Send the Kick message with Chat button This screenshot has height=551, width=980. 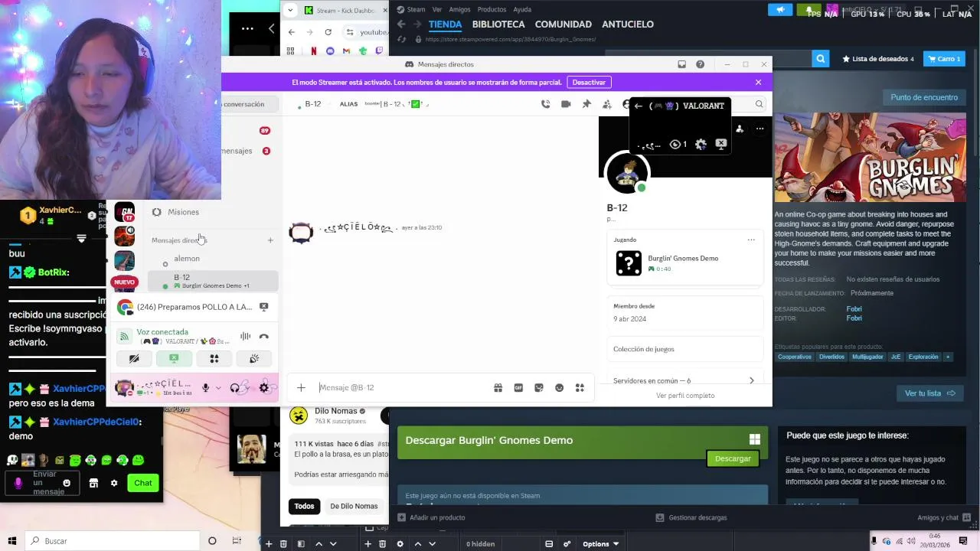[x=143, y=483]
